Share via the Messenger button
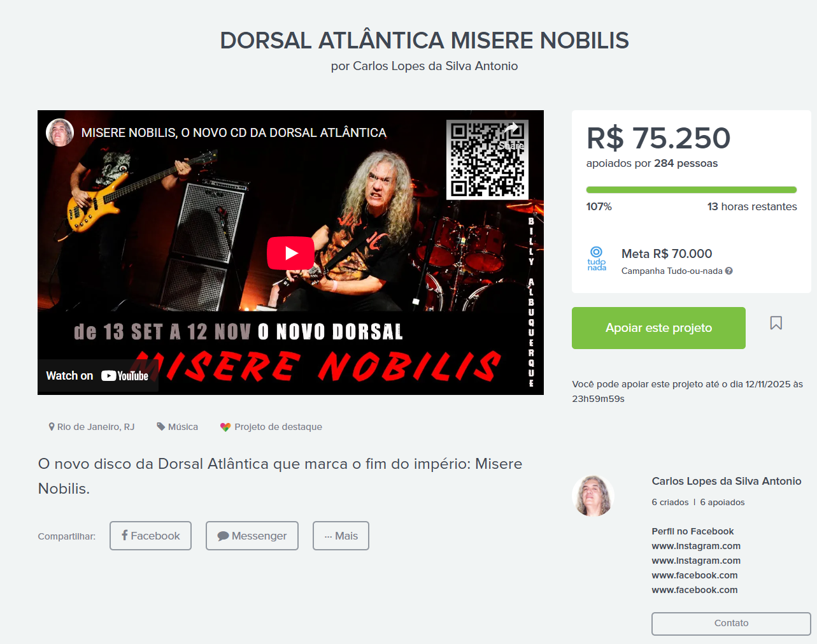Screen dimensions: 817x644 click(x=252, y=536)
